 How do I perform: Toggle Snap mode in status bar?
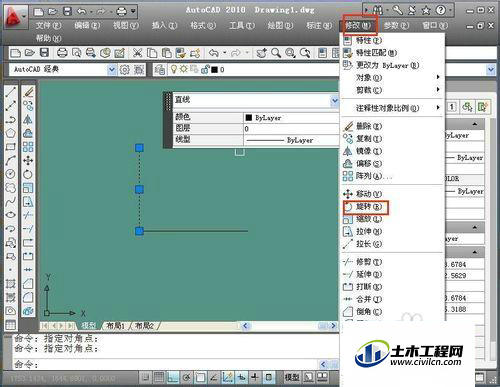145,377
